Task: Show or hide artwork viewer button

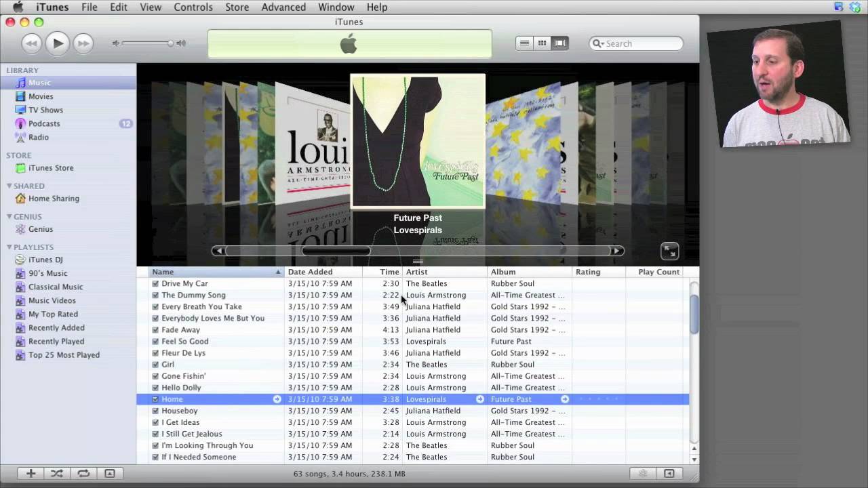Action: click(110, 474)
